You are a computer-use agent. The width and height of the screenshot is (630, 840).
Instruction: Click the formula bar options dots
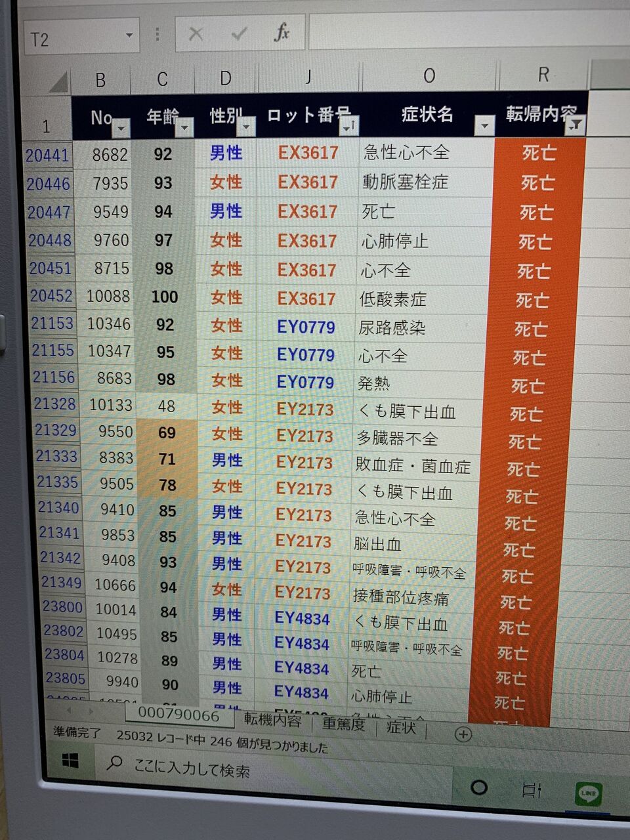157,33
